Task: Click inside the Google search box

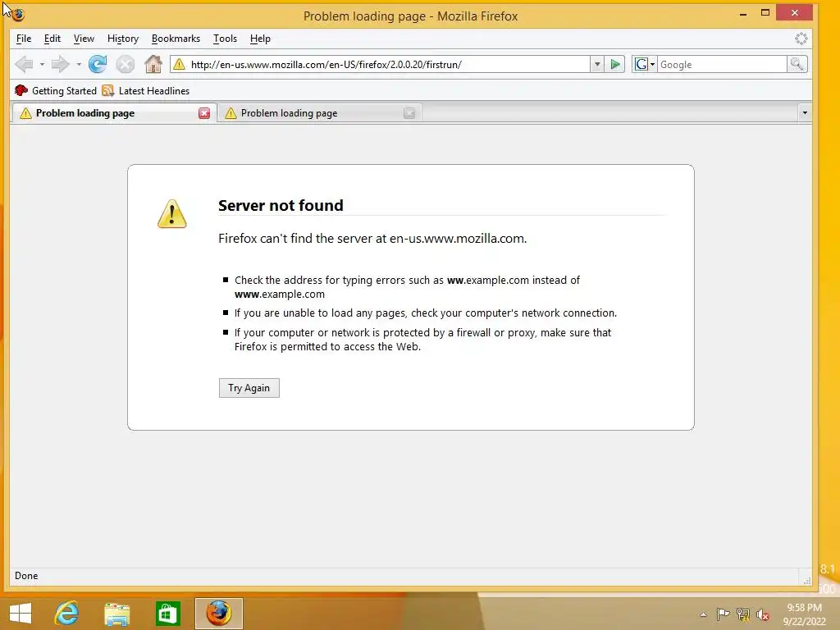Action: pyautogui.click(x=722, y=64)
